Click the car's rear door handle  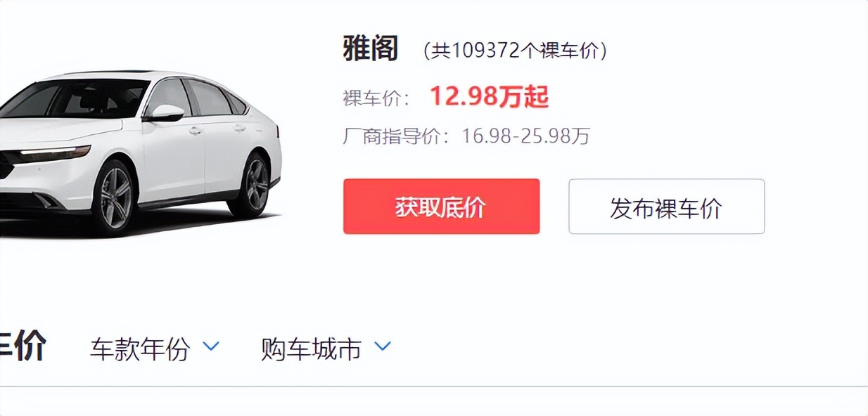coord(239,129)
